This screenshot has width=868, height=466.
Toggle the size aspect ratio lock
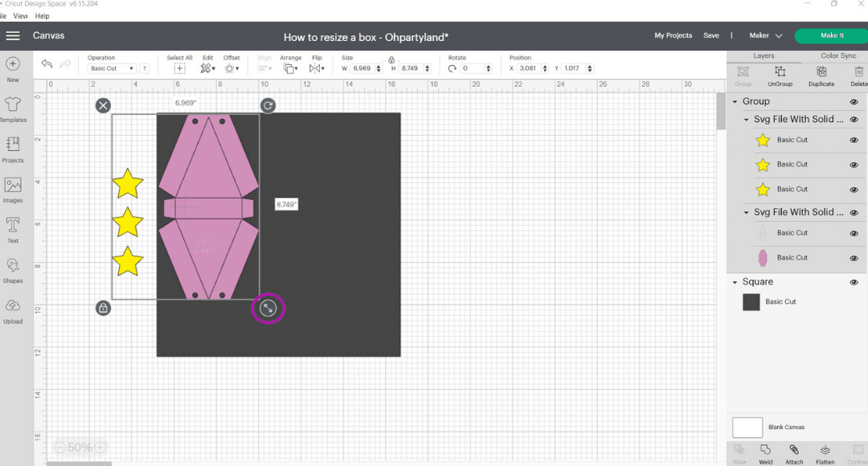(391, 59)
